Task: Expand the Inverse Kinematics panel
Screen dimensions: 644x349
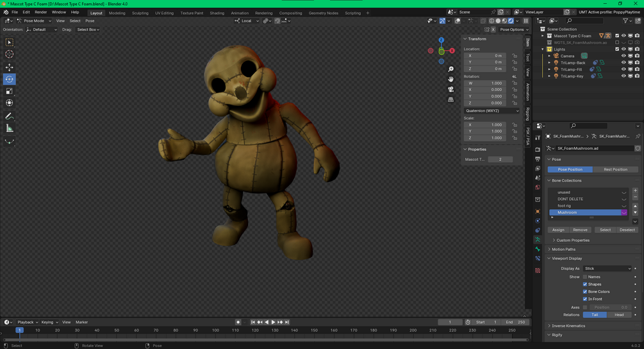Action: 568,326
